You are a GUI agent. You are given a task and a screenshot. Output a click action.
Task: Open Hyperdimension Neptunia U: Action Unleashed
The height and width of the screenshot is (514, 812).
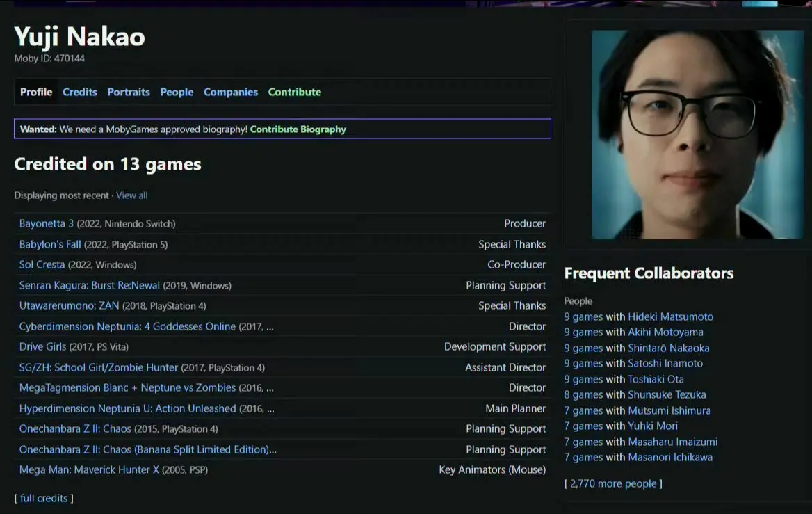[127, 408]
